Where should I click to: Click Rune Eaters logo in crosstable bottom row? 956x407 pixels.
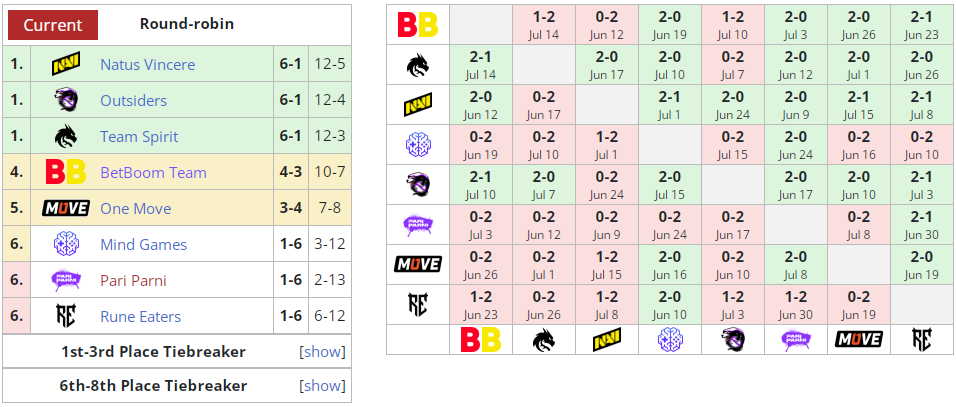921,339
